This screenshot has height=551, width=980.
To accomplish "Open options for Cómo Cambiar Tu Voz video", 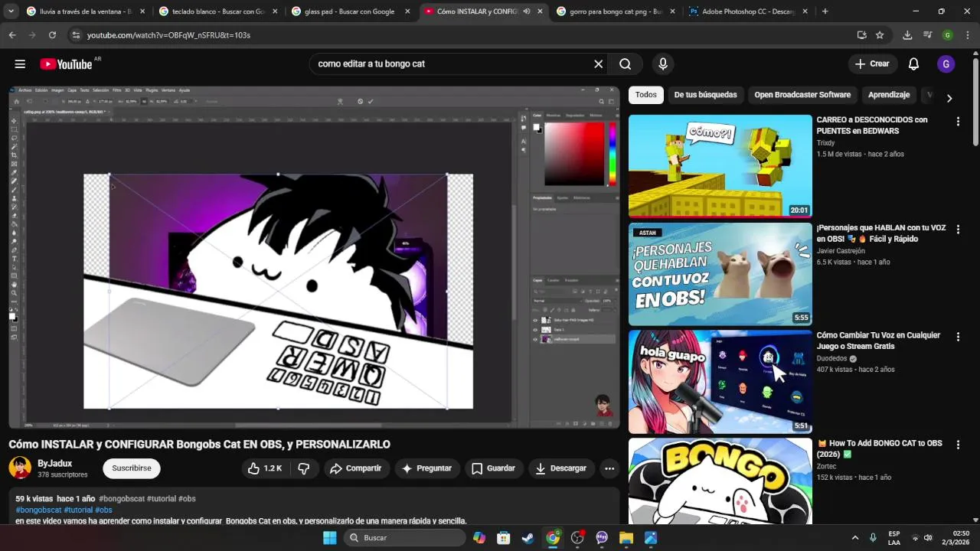I will (x=958, y=337).
